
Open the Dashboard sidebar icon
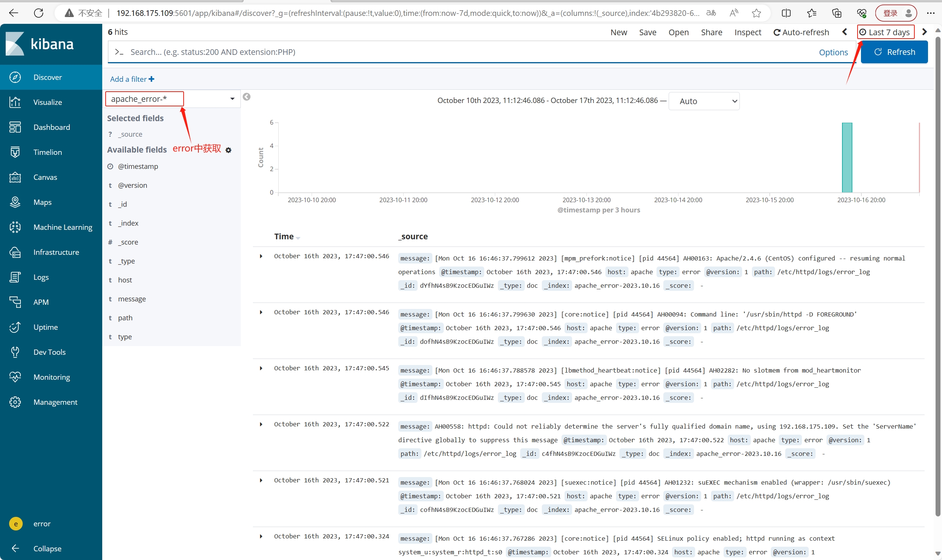15,127
